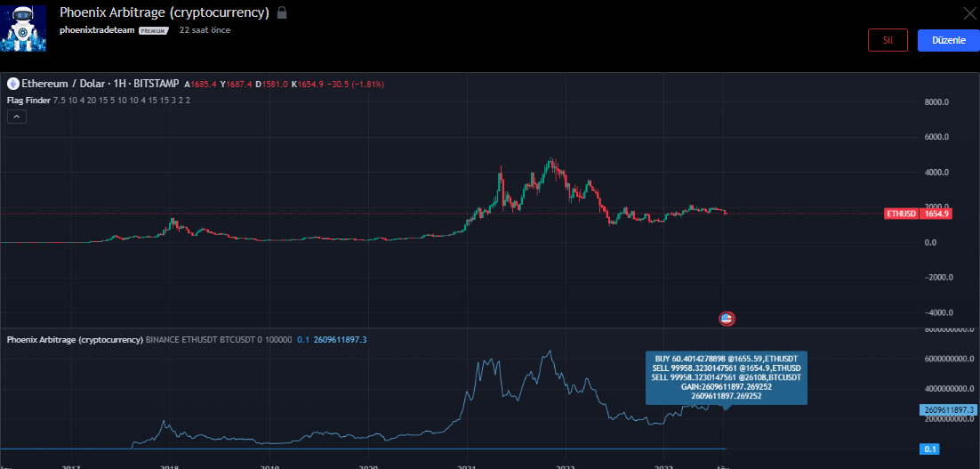Screen dimensions: 980x469
Task: Click the US flag economic event marker
Action: (727, 318)
